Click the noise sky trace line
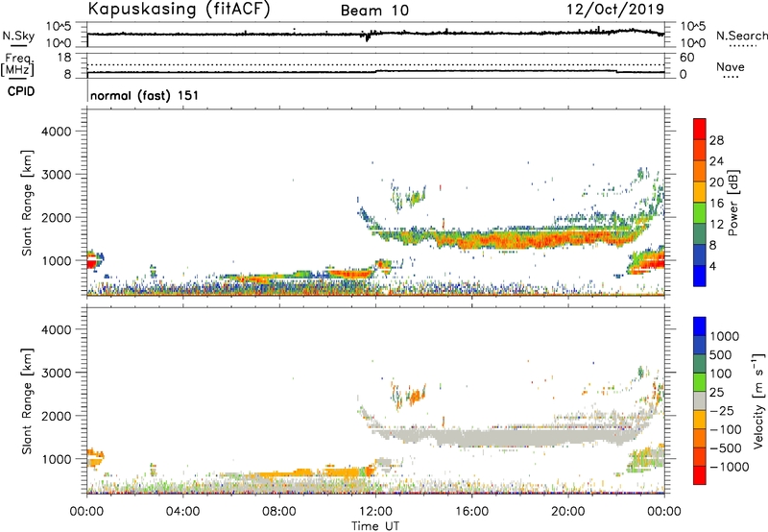768x532 pixels. 375,34
